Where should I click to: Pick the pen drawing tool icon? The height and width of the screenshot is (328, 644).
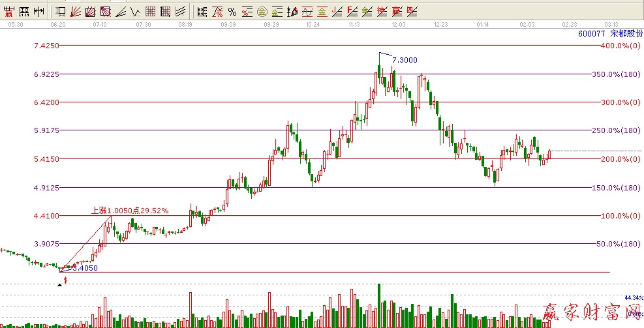coord(292,12)
